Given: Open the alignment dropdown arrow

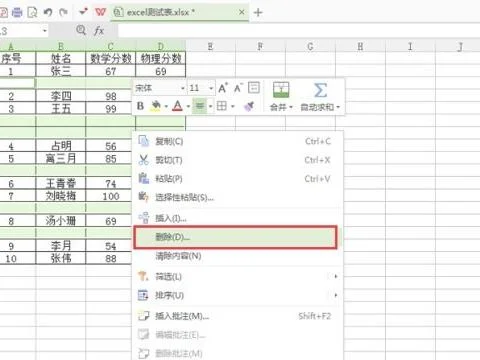Looking at the screenshot, I should click(210, 107).
